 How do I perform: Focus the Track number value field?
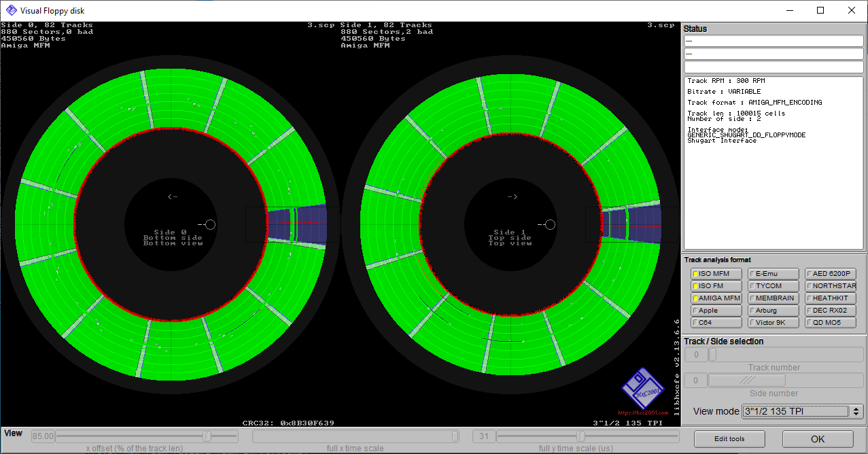(696, 355)
